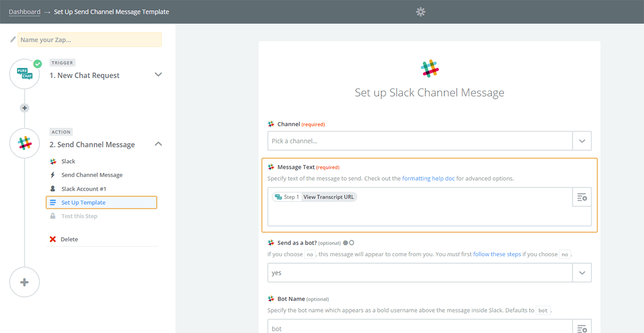This screenshot has height=333, width=644.
Task: Click Set up Slack Channel Message heading
Action: (429, 93)
